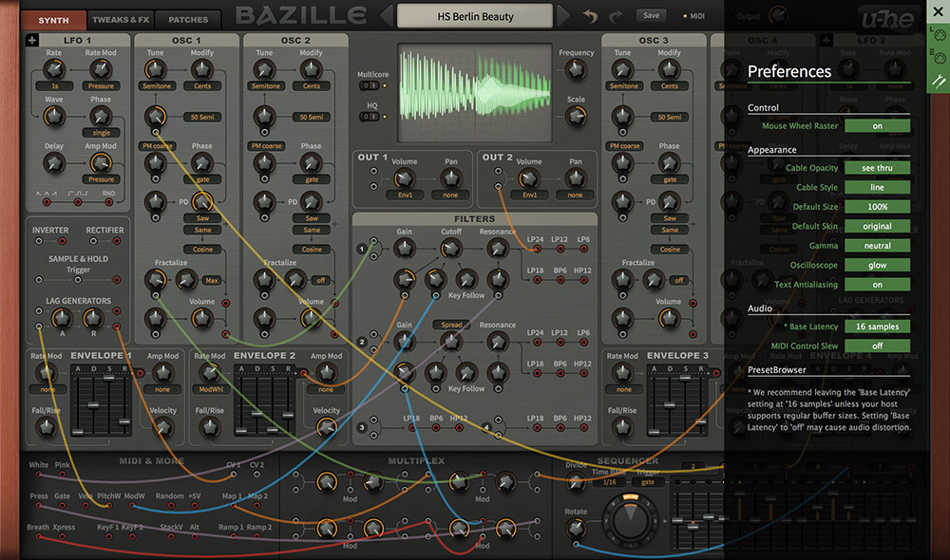Toggle the Multicore switch
Viewport: 950px width, 560px height.
(369, 85)
